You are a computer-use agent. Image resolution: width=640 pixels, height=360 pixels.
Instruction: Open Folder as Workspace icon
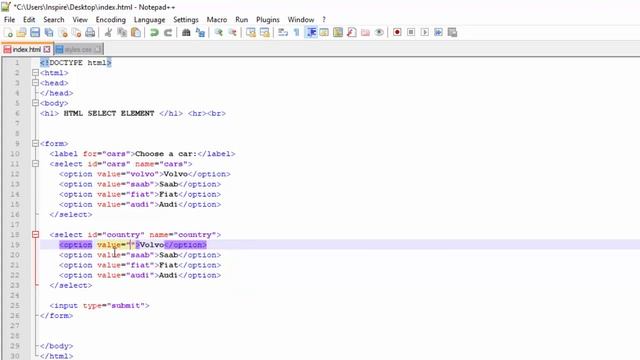[365, 33]
